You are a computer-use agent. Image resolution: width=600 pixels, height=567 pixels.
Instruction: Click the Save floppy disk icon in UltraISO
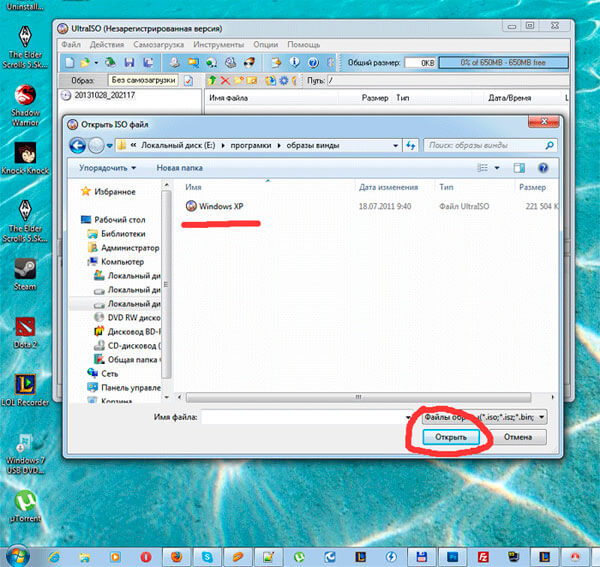[129, 62]
